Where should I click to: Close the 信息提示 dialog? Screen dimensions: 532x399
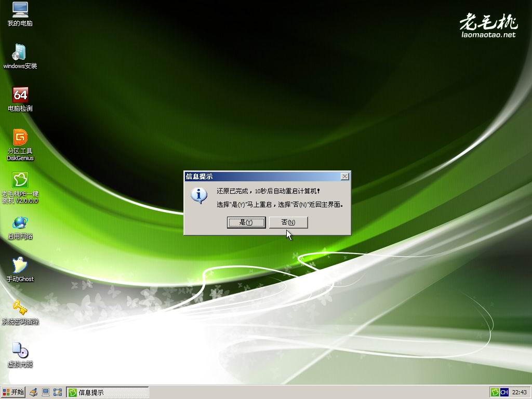tap(344, 177)
